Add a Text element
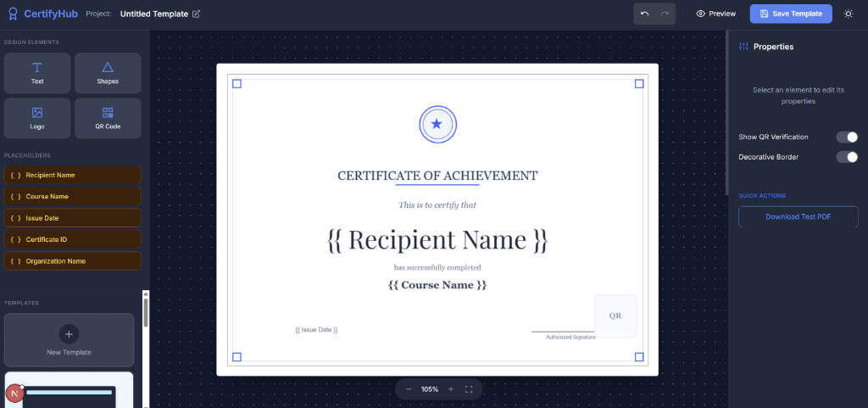 [x=37, y=73]
